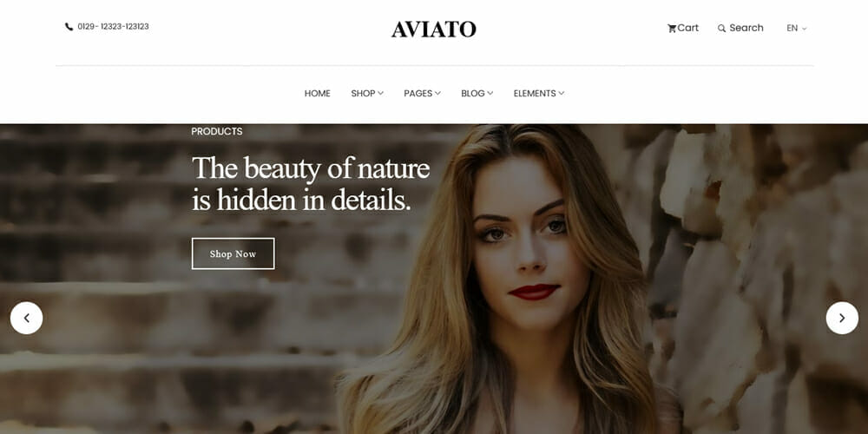The height and width of the screenshot is (434, 868).
Task: Go to previous slide arrow
Action: tap(26, 318)
